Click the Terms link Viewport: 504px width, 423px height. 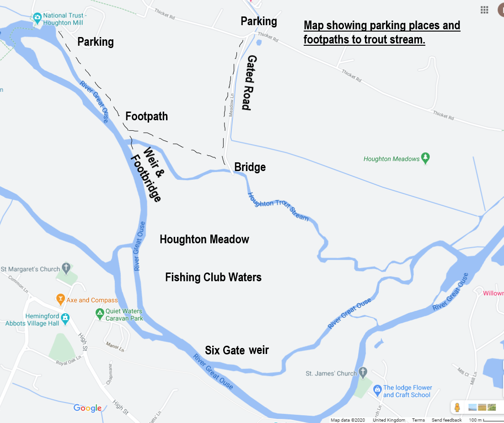pyautogui.click(x=418, y=420)
